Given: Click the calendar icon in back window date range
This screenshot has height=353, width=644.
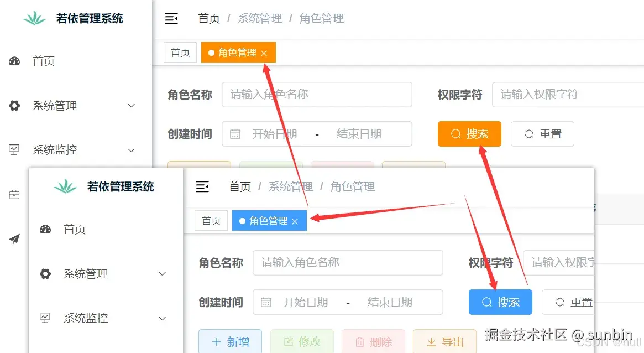Looking at the screenshot, I should tap(235, 134).
